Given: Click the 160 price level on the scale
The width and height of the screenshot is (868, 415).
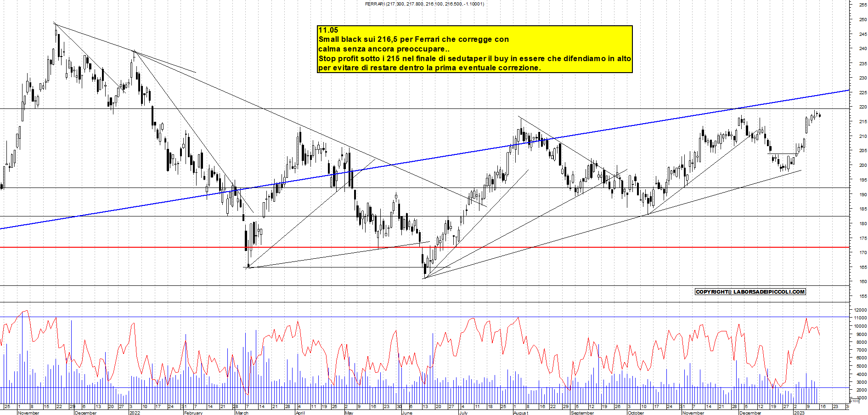Looking at the screenshot, I should point(863,282).
